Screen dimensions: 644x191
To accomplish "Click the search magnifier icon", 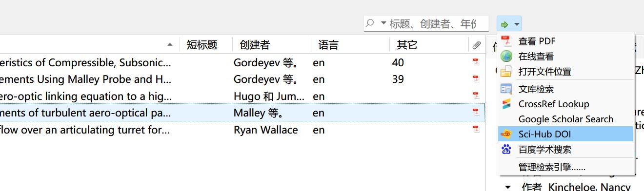I will click(370, 23).
